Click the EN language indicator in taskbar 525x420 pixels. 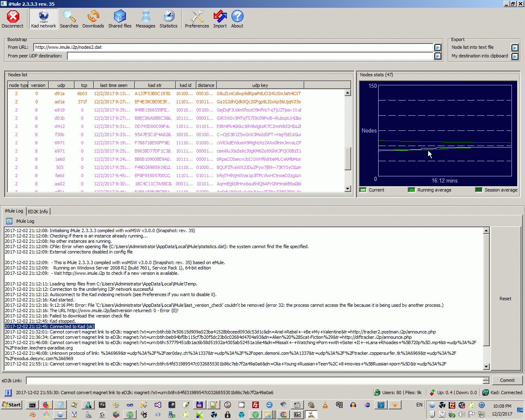419,405
